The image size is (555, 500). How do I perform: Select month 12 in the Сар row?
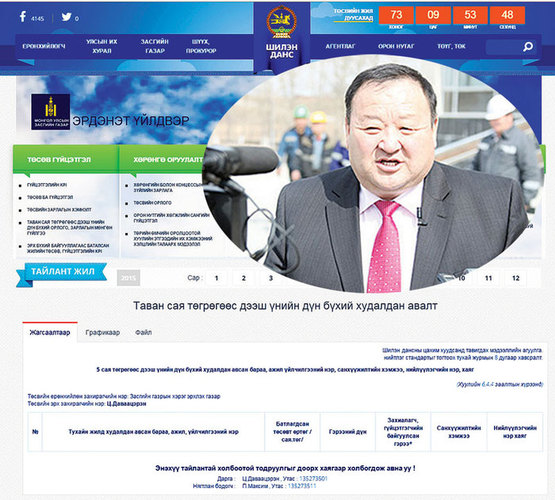tap(516, 278)
